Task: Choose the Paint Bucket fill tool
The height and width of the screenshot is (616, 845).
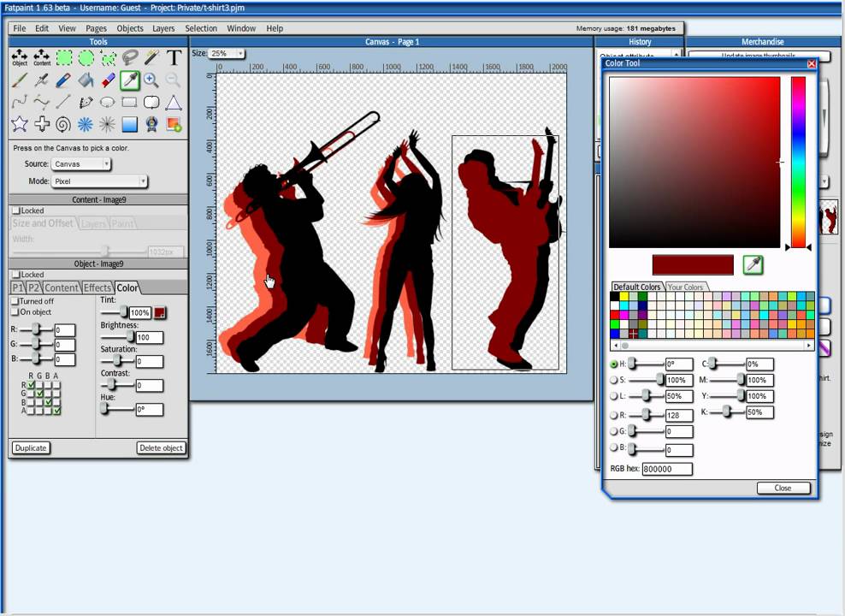Action: point(86,80)
